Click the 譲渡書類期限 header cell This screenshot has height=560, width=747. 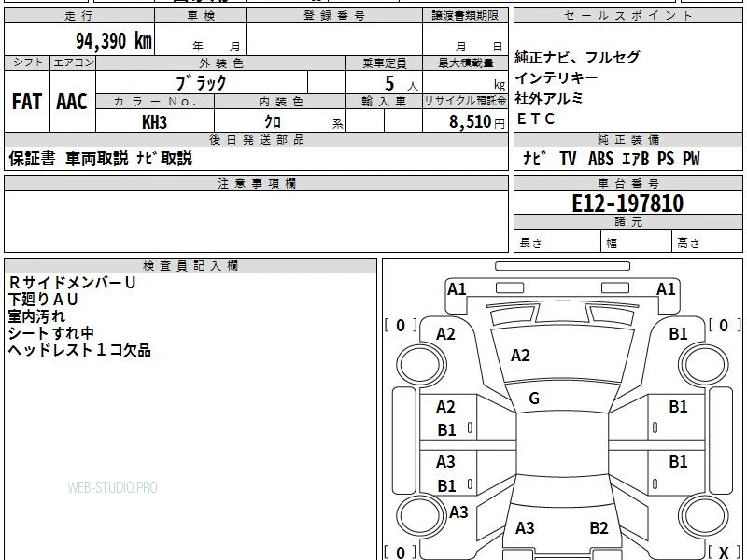point(465,16)
